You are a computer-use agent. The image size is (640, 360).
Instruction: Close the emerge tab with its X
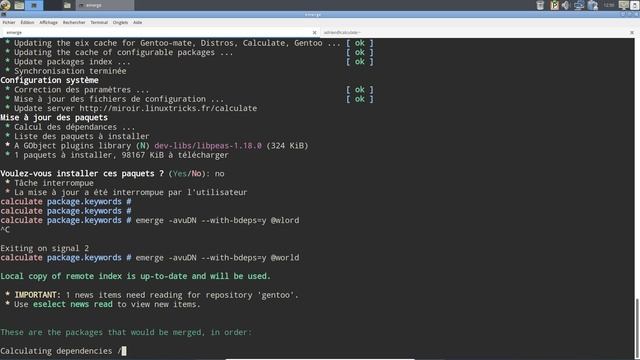coord(314,33)
